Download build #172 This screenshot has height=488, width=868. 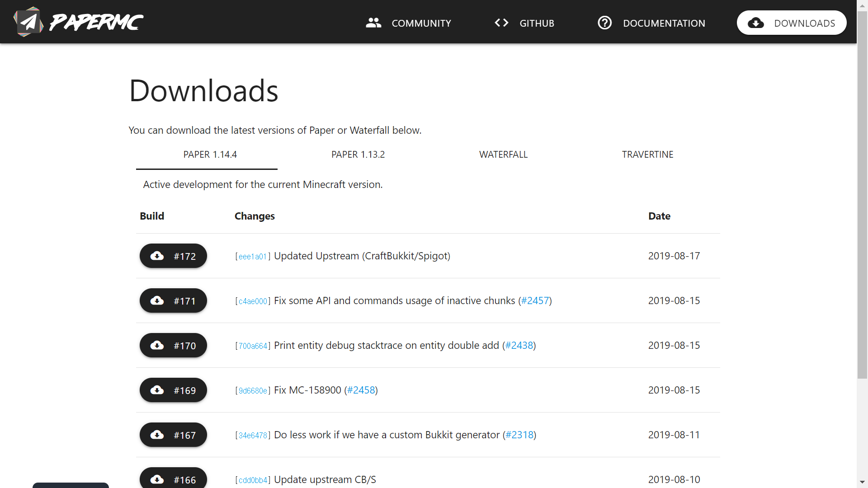click(173, 256)
